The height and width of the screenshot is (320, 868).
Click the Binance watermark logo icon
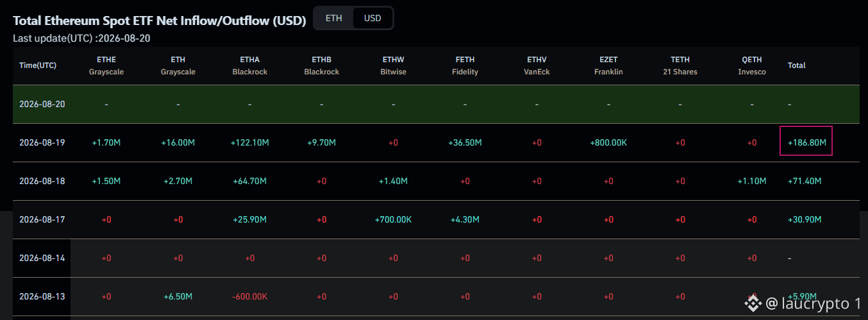click(752, 303)
